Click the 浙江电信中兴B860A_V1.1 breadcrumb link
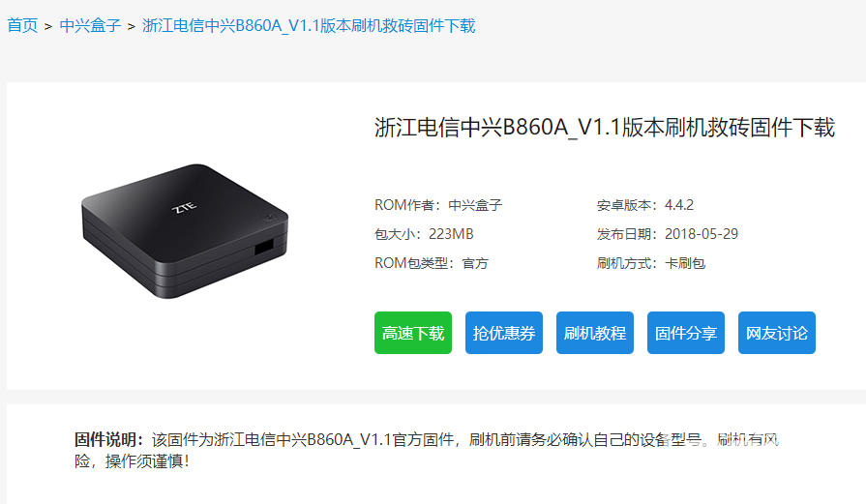The height and width of the screenshot is (504, 866). tap(309, 25)
